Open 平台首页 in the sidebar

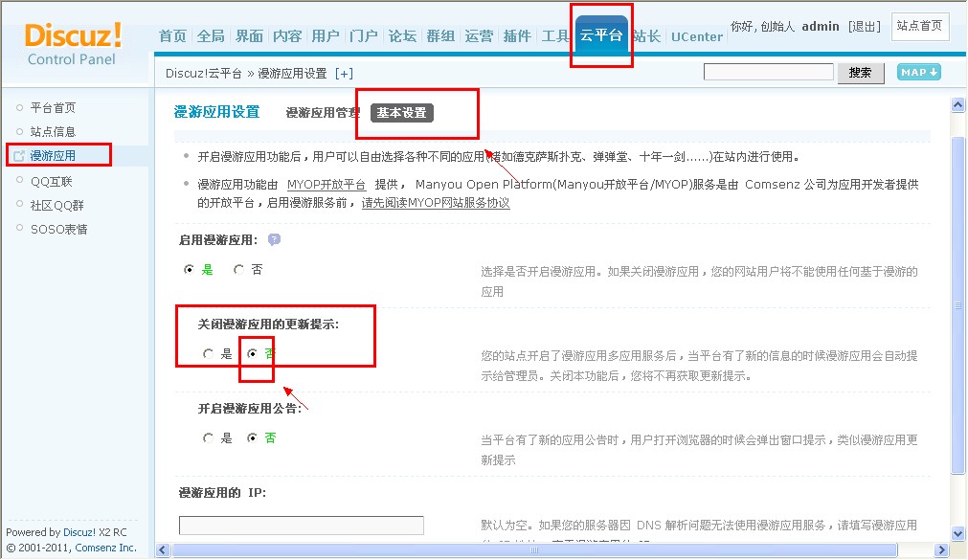[53, 108]
